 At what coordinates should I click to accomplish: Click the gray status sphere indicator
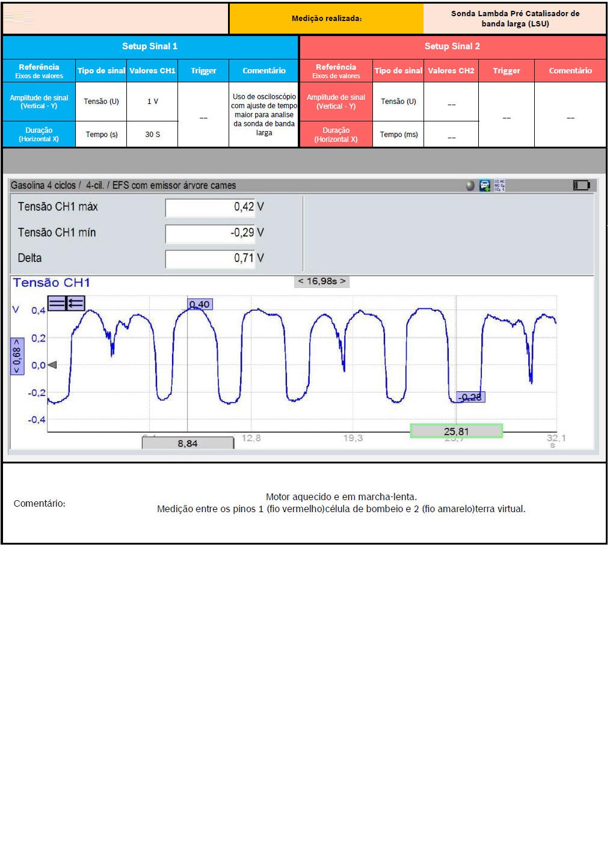pos(470,186)
